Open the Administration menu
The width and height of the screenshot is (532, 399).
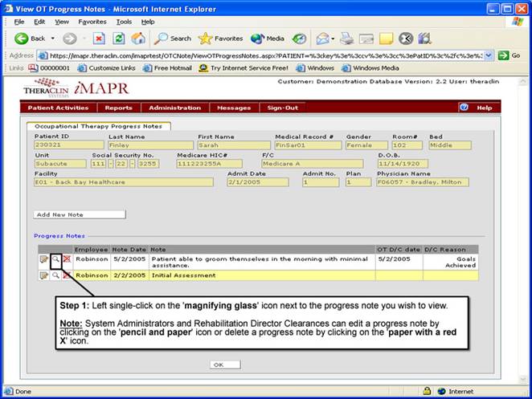(x=175, y=108)
